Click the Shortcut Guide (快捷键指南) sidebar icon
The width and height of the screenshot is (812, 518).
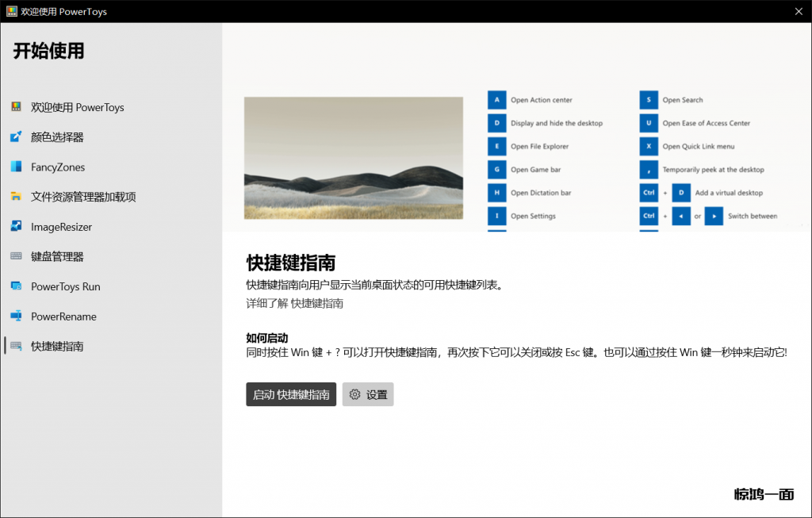tap(16, 346)
